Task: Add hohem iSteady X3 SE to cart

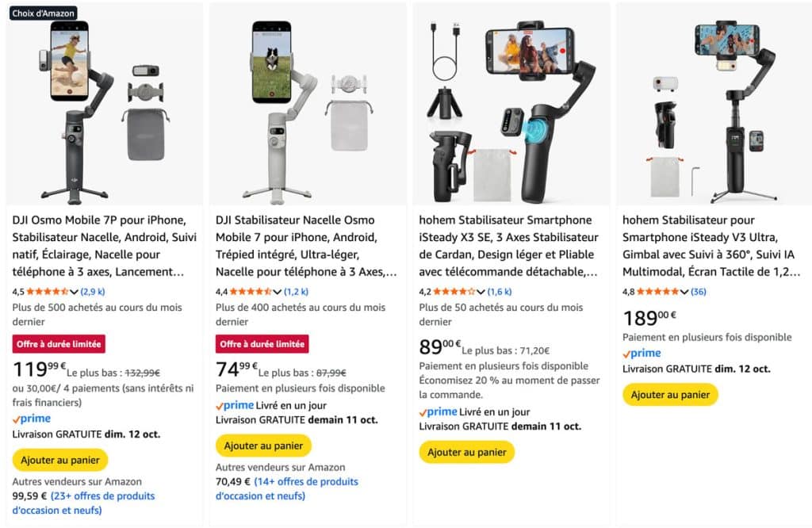Action: point(467,452)
